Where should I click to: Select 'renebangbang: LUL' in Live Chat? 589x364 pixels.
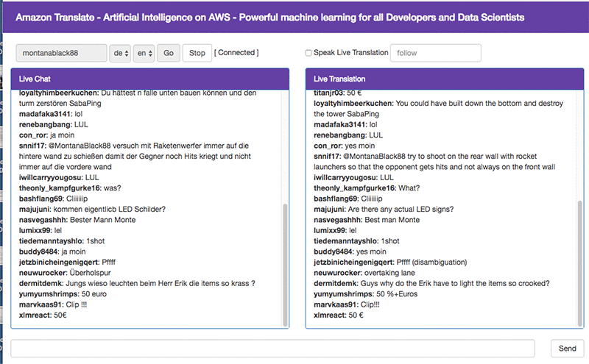point(53,124)
